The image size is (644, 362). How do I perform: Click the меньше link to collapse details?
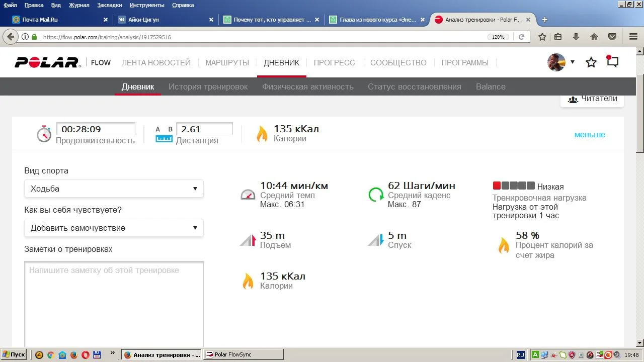[x=590, y=134]
